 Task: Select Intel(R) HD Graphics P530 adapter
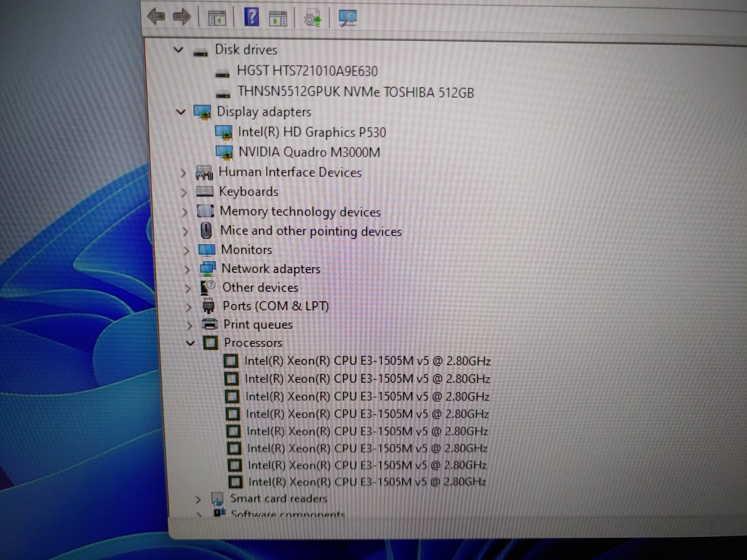312,133
